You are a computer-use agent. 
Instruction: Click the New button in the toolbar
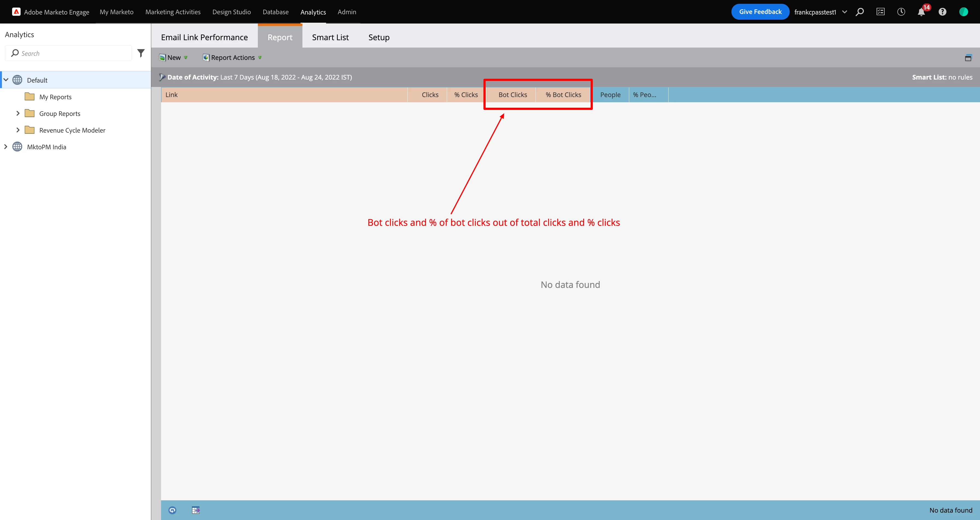173,57
